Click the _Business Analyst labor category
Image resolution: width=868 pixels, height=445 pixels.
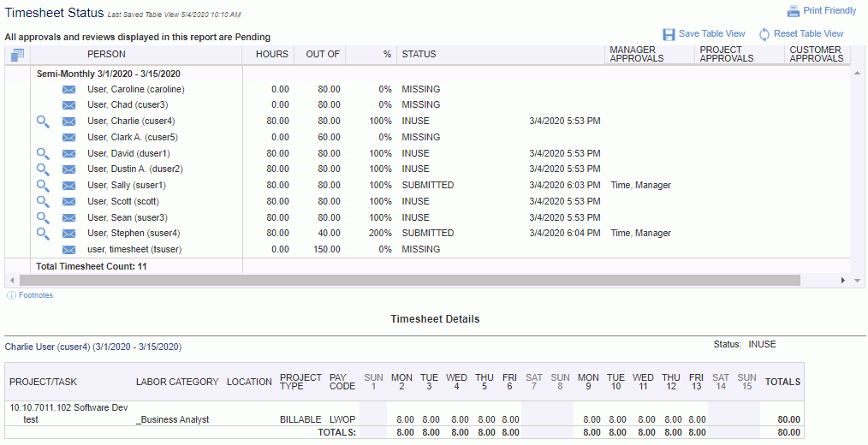(x=172, y=419)
